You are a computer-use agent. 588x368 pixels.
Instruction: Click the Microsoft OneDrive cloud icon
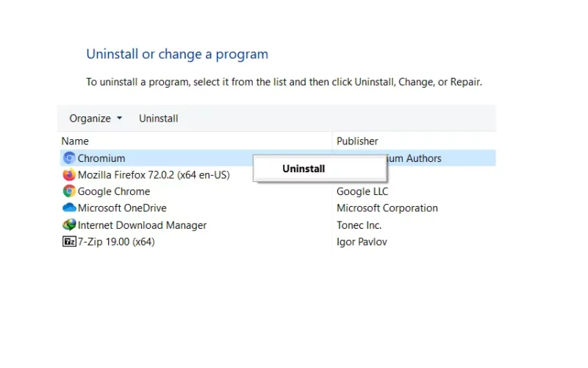click(x=69, y=208)
